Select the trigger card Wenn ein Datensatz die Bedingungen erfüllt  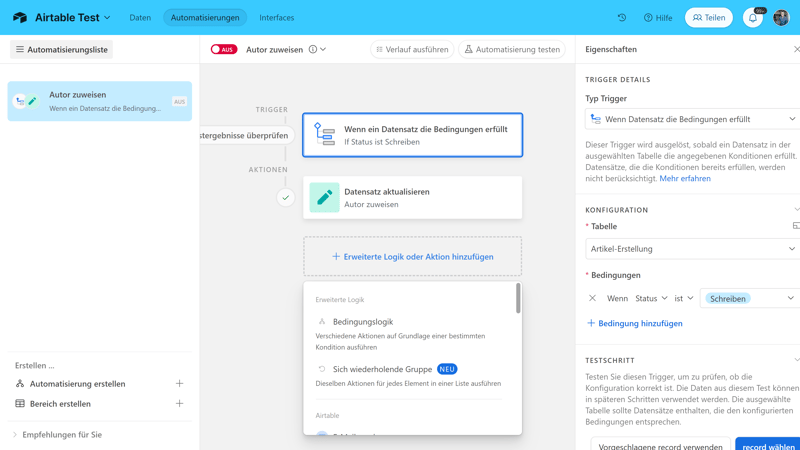tap(413, 135)
